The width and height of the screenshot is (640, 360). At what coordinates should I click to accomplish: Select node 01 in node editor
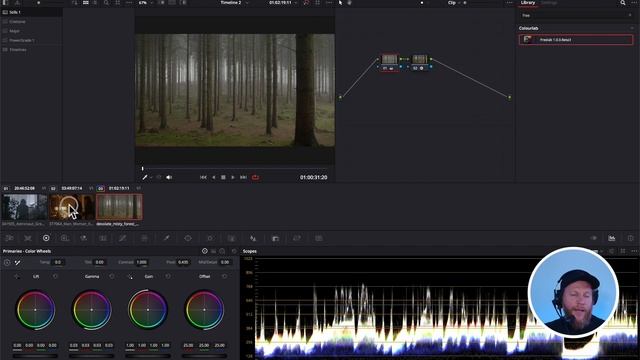click(x=389, y=62)
